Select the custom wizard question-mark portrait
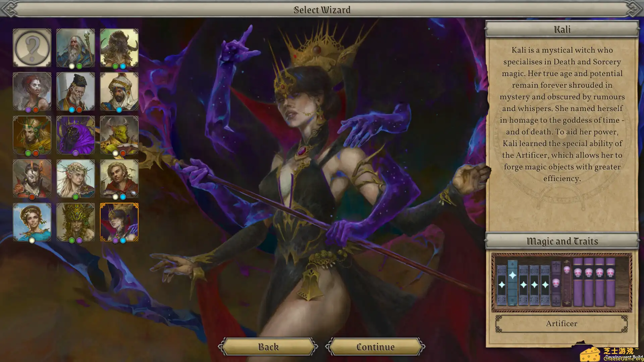 (32, 48)
